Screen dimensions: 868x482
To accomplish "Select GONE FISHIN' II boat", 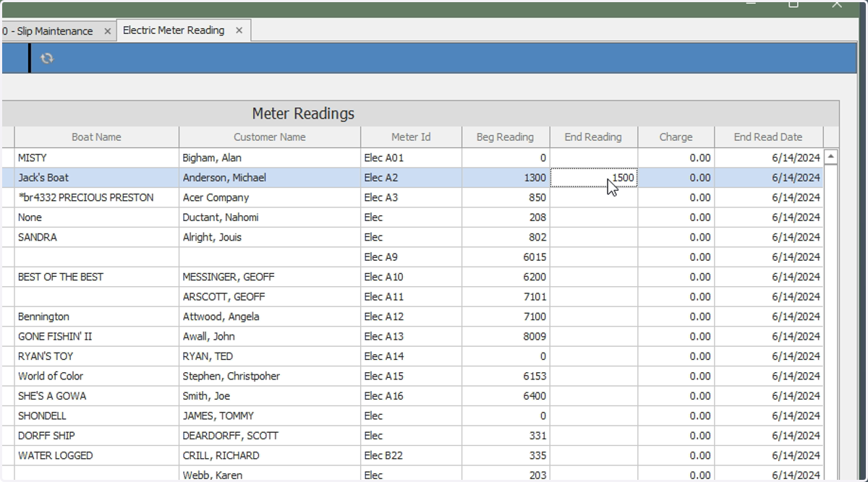I will coord(96,337).
